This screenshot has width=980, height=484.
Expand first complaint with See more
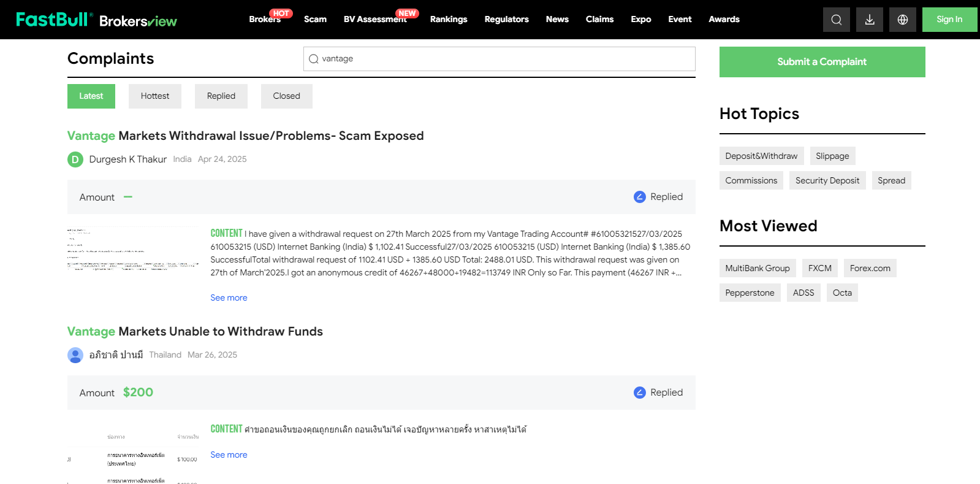coord(229,298)
